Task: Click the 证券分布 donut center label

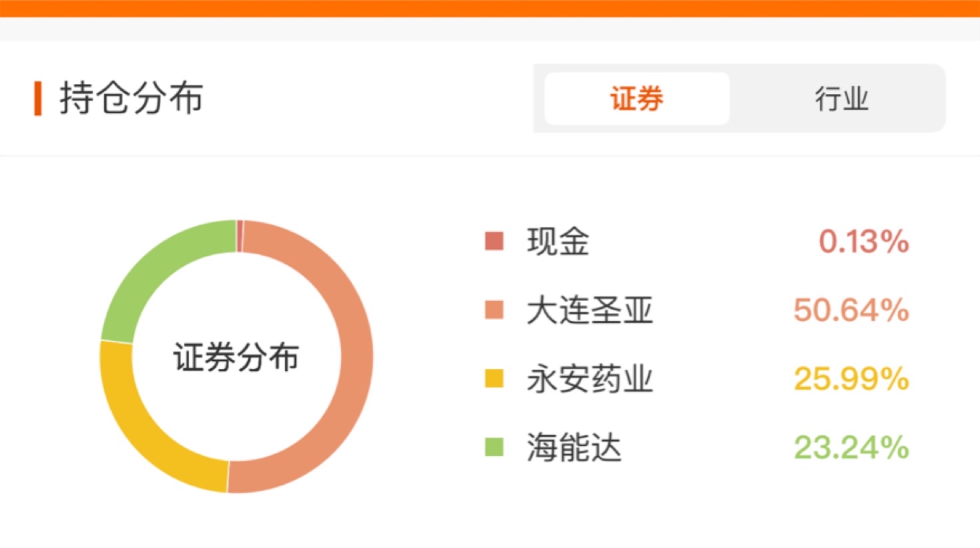Action: pyautogui.click(x=236, y=357)
